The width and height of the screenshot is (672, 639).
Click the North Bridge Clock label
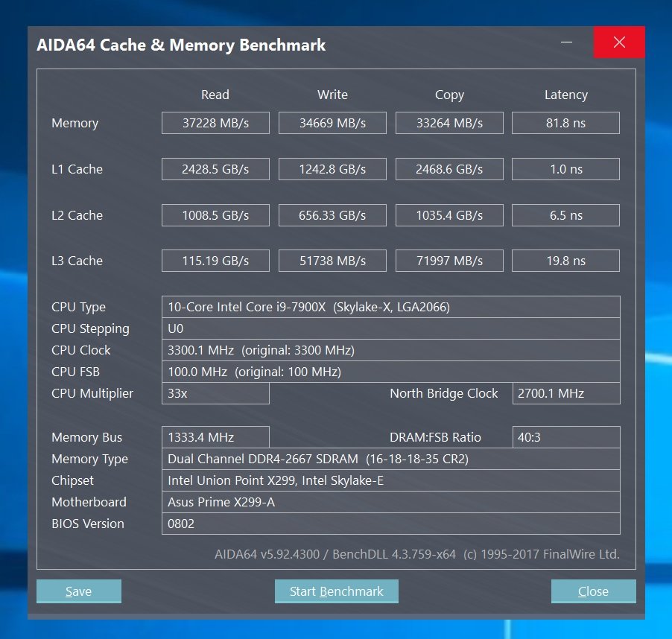point(443,393)
